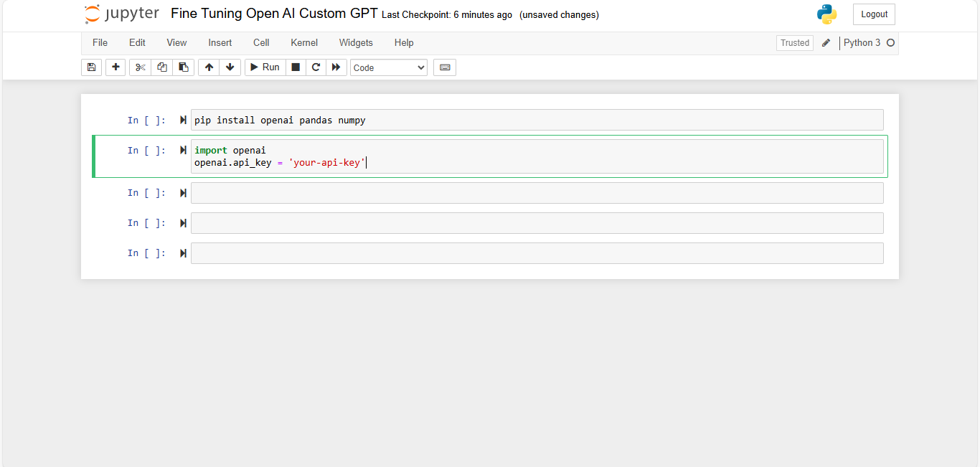Open the Widgets menu
The width and height of the screenshot is (980, 467).
pos(355,42)
